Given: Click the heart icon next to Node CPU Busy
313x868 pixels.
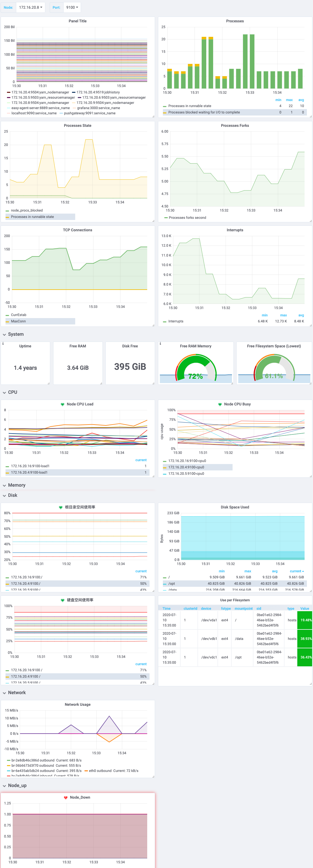Looking at the screenshot, I should point(220,404).
